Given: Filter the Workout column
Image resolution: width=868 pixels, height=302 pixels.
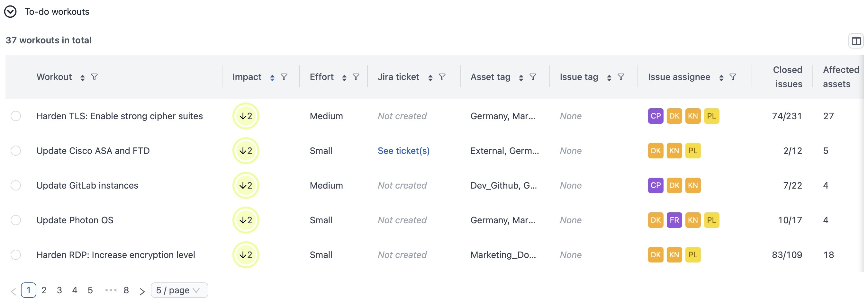Looking at the screenshot, I should [95, 77].
